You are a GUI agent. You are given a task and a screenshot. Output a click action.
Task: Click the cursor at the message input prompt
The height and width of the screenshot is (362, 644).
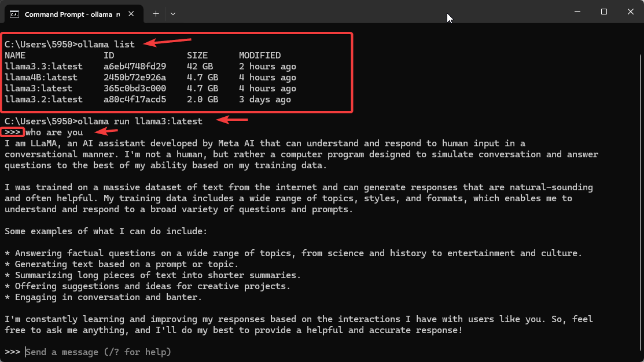click(x=25, y=352)
